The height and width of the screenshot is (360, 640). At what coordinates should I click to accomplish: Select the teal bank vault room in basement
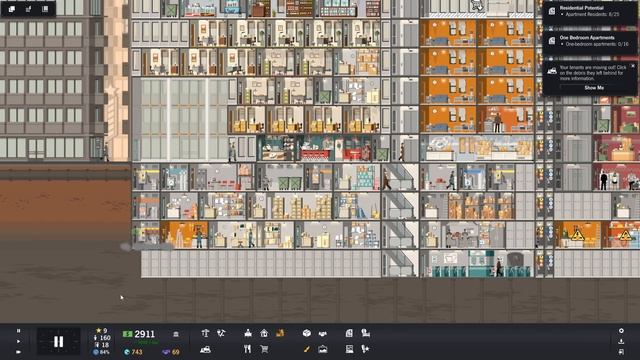[x=477, y=264]
